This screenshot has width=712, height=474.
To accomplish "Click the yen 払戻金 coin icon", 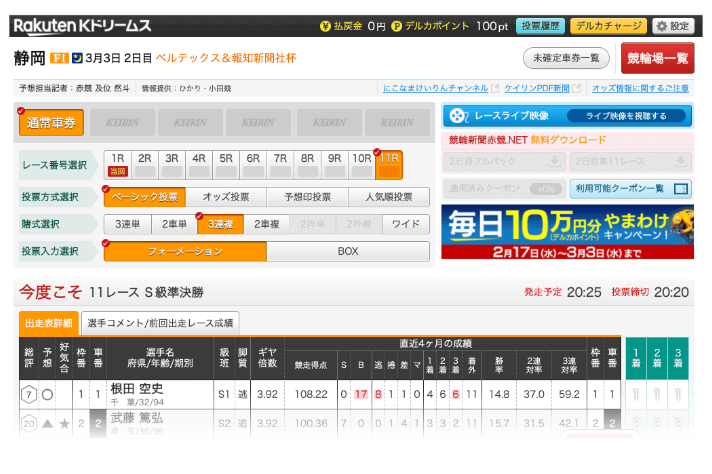I will (325, 26).
